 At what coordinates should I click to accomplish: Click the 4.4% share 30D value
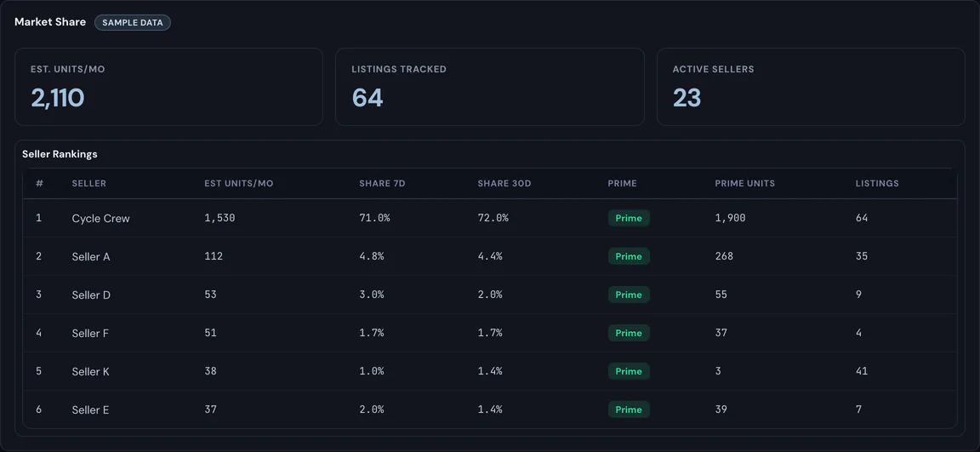pos(490,256)
